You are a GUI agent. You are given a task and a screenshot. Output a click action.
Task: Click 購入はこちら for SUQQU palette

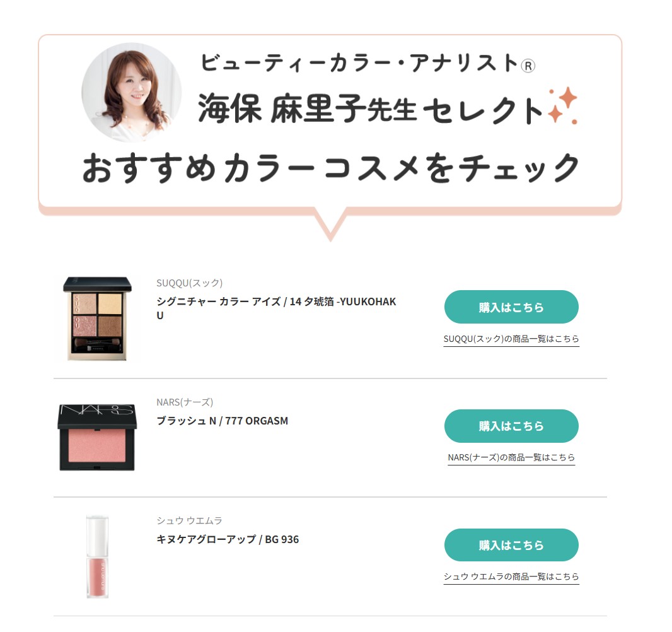click(x=511, y=307)
